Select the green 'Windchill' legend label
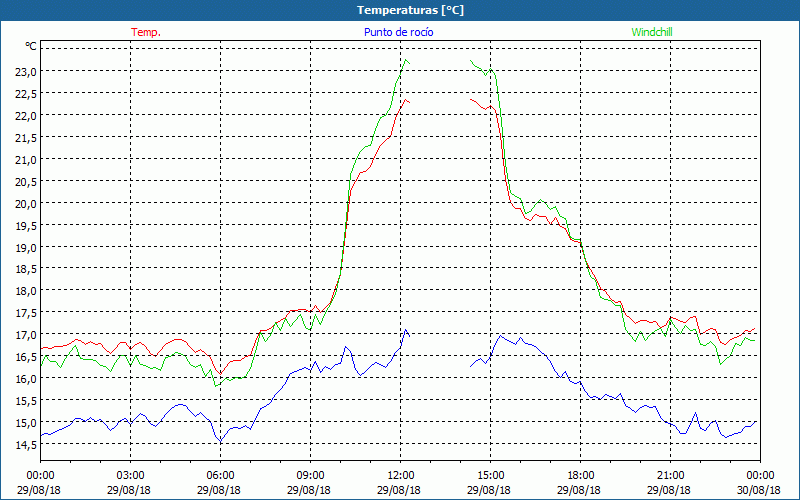 [652, 32]
